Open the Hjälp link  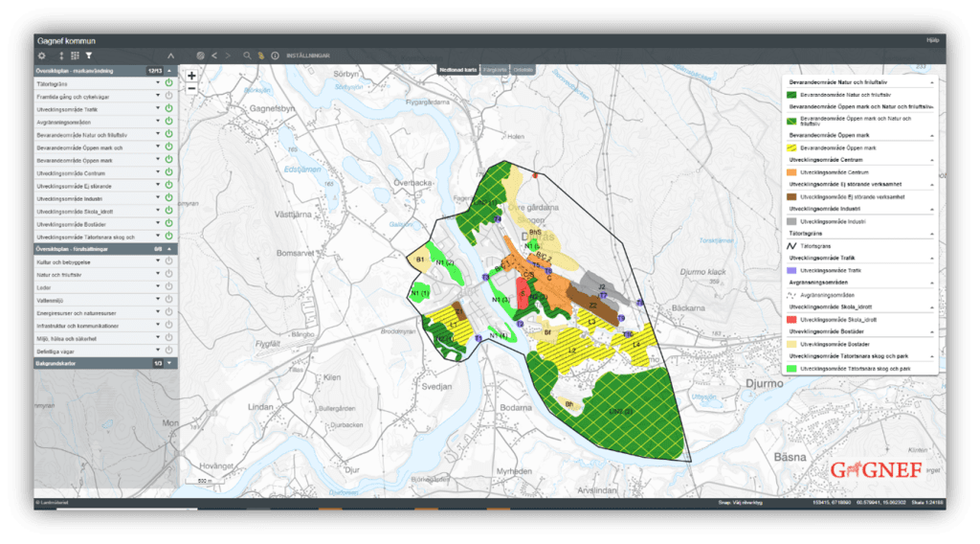[933, 40]
